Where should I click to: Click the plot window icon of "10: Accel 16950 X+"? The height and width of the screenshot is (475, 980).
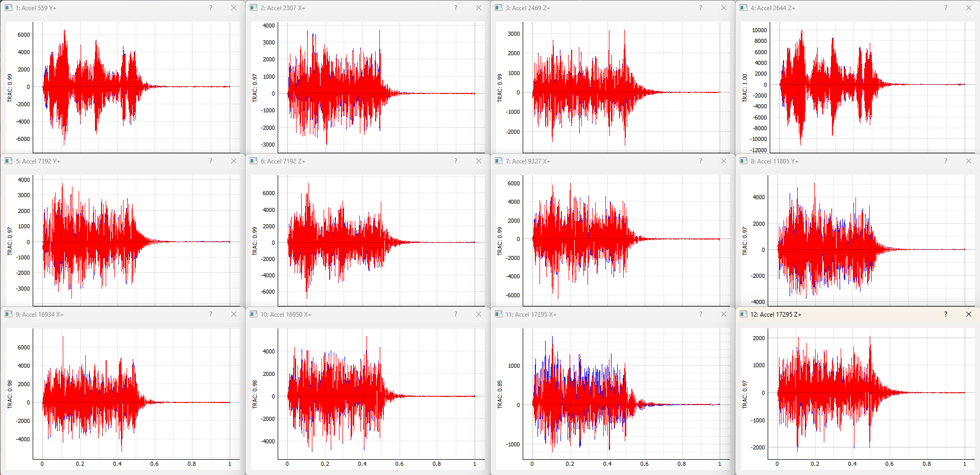click(x=253, y=315)
